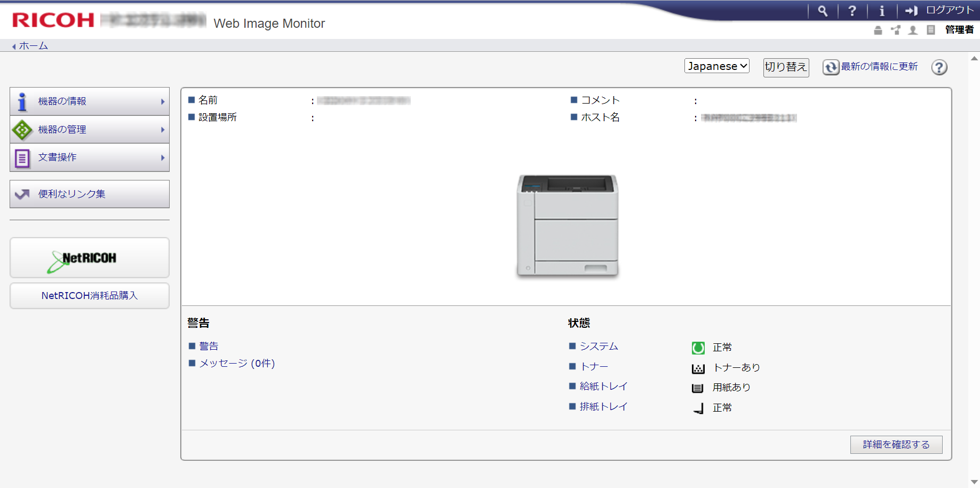Click the 警告 section heading
This screenshot has width=980, height=488.
tap(198, 323)
